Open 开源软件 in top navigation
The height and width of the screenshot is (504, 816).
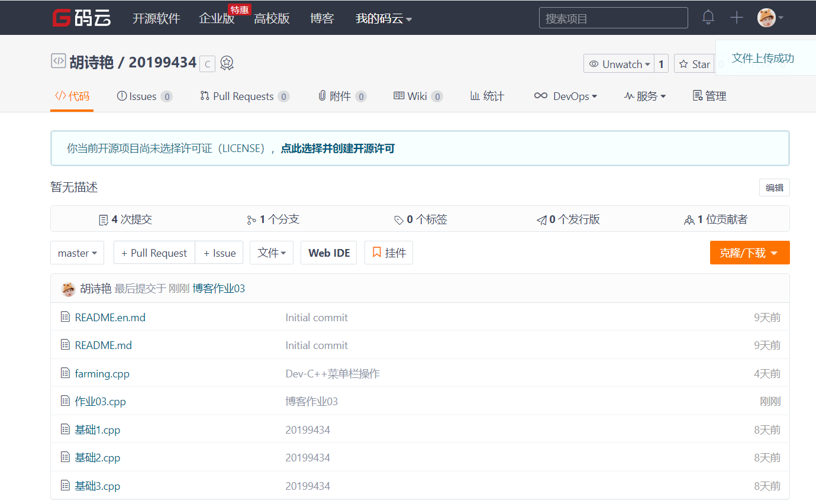click(x=156, y=18)
